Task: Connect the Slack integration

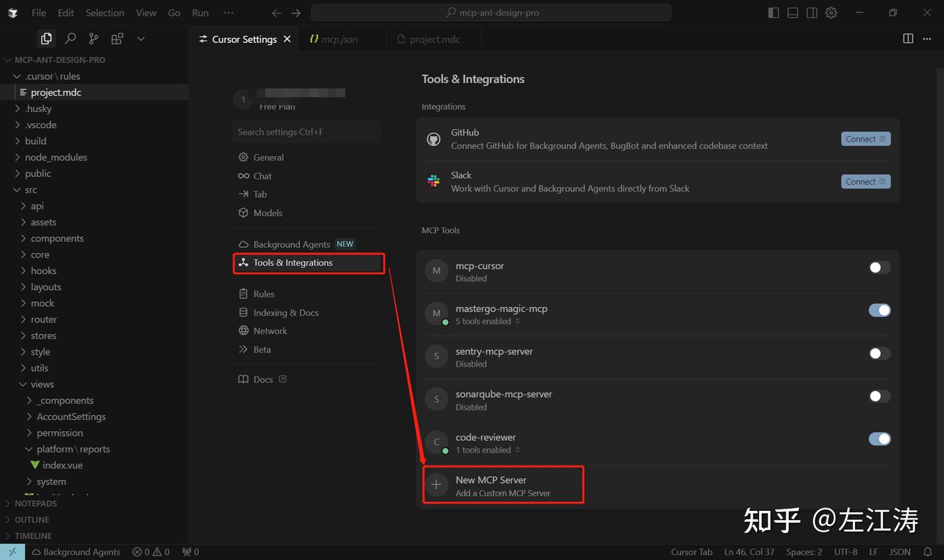Action: (x=865, y=181)
